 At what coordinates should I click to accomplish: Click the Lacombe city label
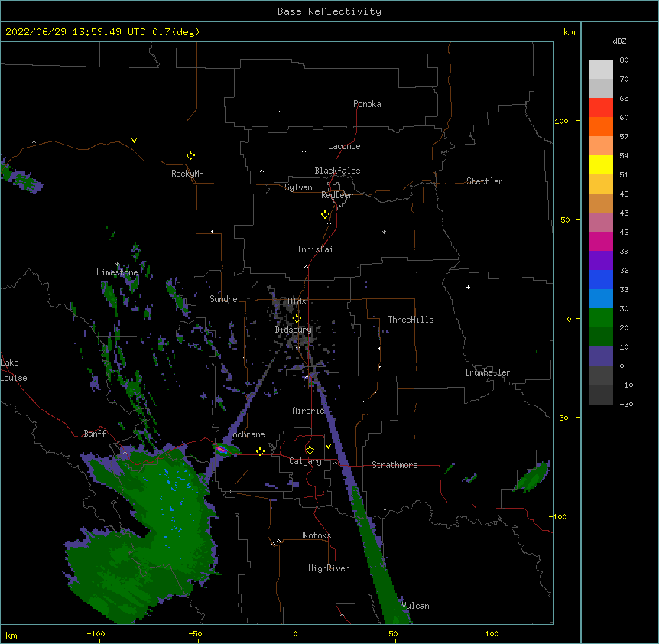coord(344,146)
